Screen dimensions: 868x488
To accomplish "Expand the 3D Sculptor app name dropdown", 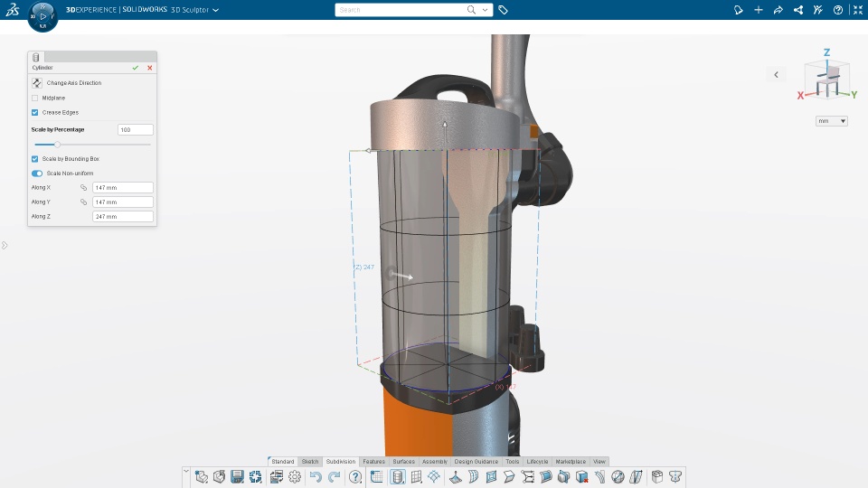I will pyautogui.click(x=216, y=10).
